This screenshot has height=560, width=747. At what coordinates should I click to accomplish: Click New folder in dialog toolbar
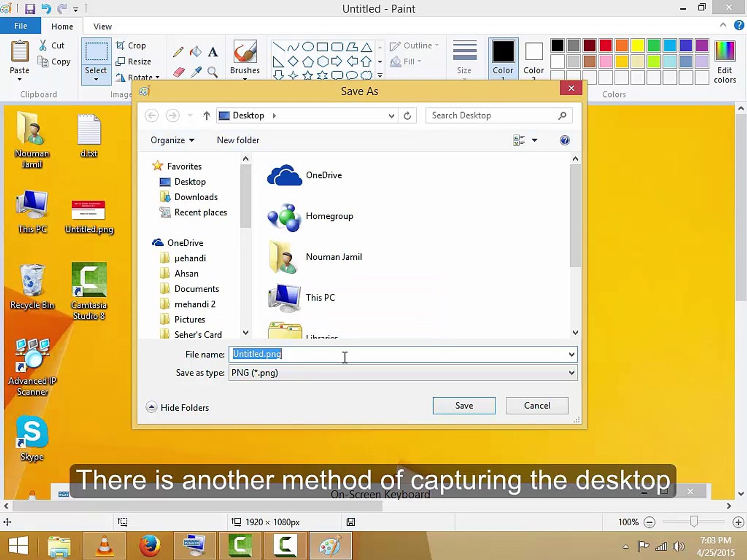coord(238,140)
